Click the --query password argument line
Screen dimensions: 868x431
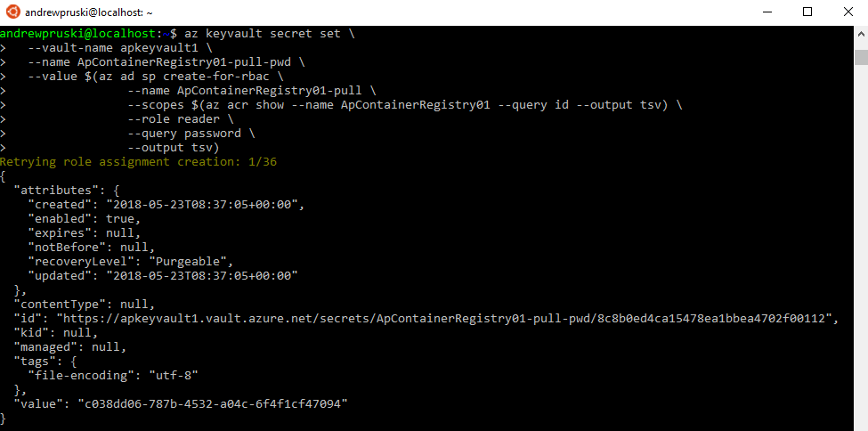tap(191, 134)
